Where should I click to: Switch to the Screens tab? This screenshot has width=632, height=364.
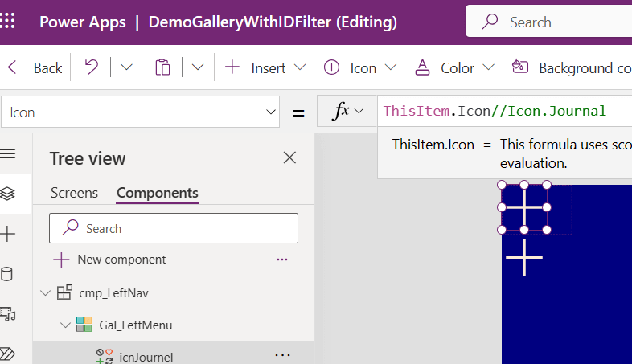point(74,193)
